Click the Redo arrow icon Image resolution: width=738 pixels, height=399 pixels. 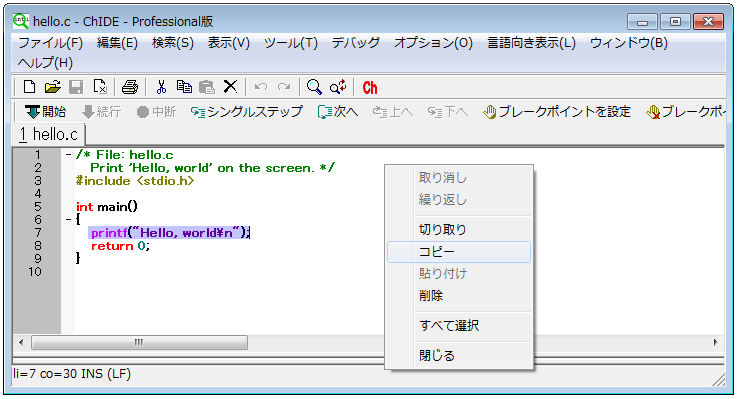(284, 87)
